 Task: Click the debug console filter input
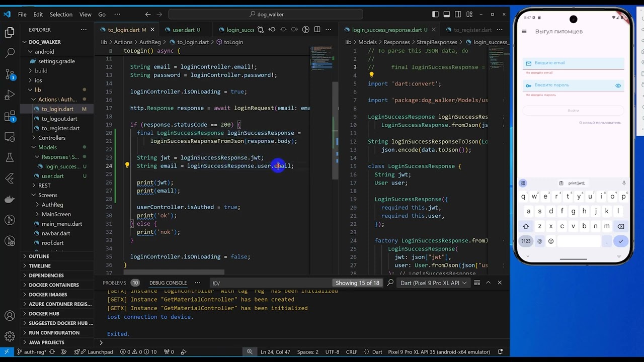271,283
